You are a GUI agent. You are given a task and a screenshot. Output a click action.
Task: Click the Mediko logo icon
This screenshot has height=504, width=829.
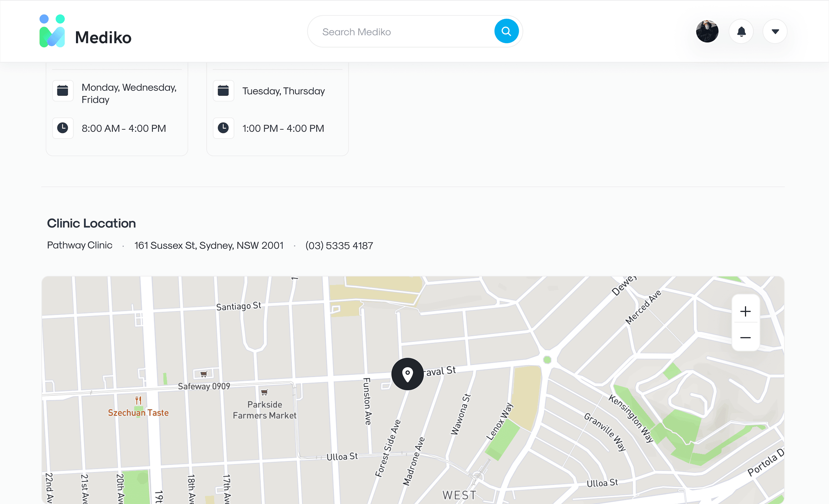(52, 31)
